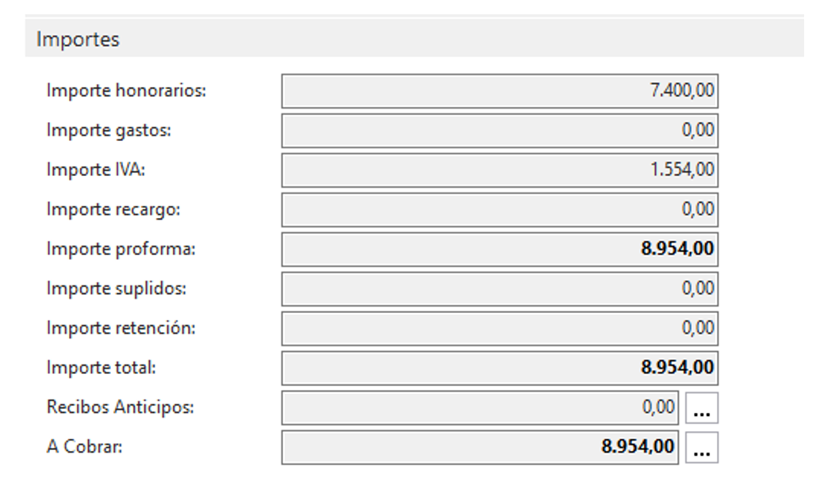Click the Importe IVA value field
Screen dimensions: 816x504
coord(500,170)
